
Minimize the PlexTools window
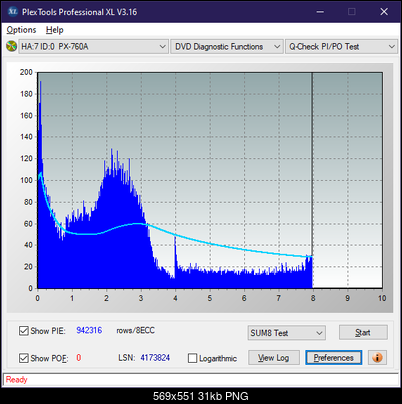click(320, 12)
